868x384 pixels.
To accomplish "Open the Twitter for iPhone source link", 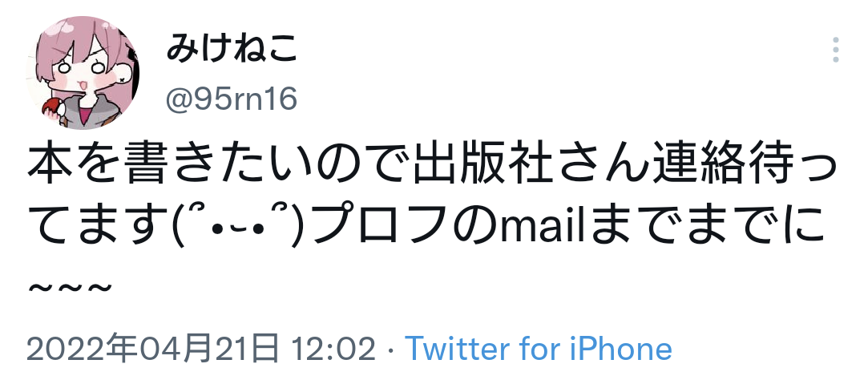I will tap(539, 349).
